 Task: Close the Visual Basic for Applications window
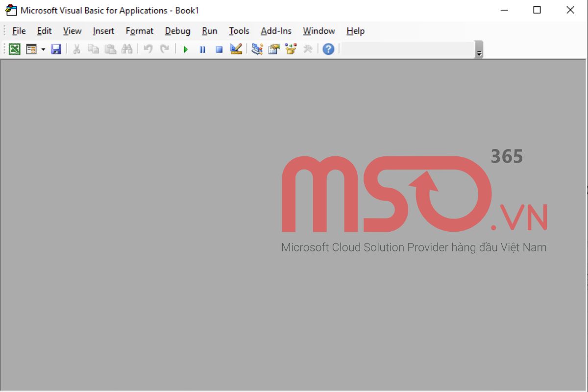tap(570, 10)
